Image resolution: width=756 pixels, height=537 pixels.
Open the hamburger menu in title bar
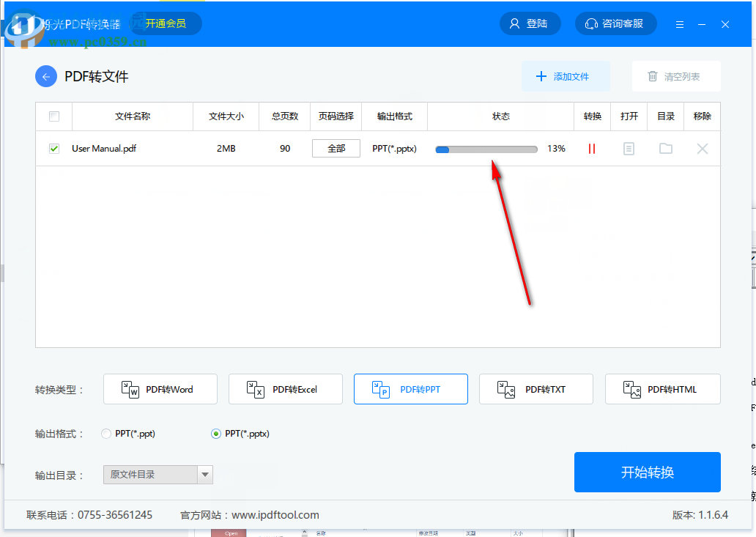pos(679,23)
